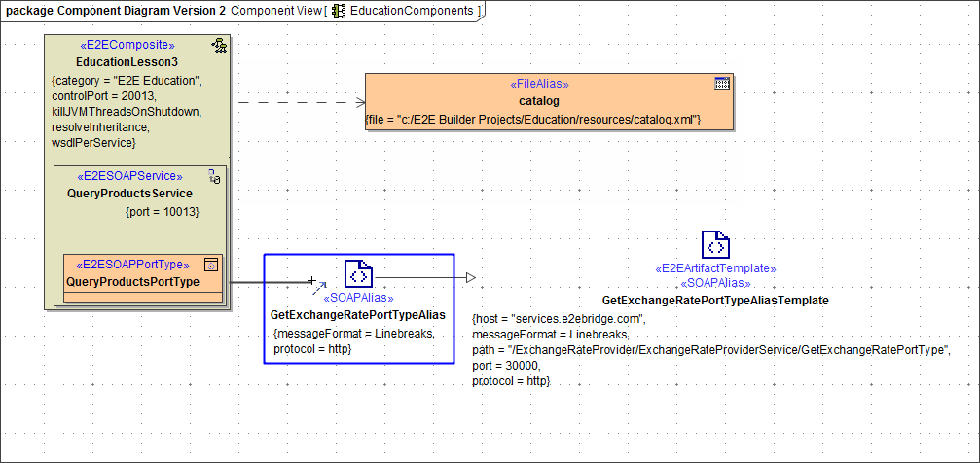Select the GetExchangeRatePortTypeAlias name label
980x463 pixels.
pyautogui.click(x=357, y=315)
